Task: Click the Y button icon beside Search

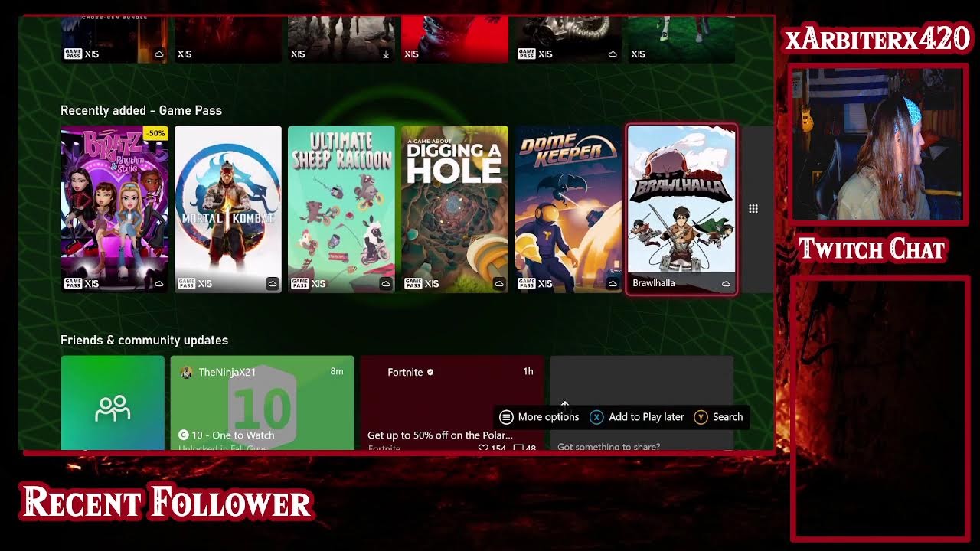Action: click(x=701, y=417)
